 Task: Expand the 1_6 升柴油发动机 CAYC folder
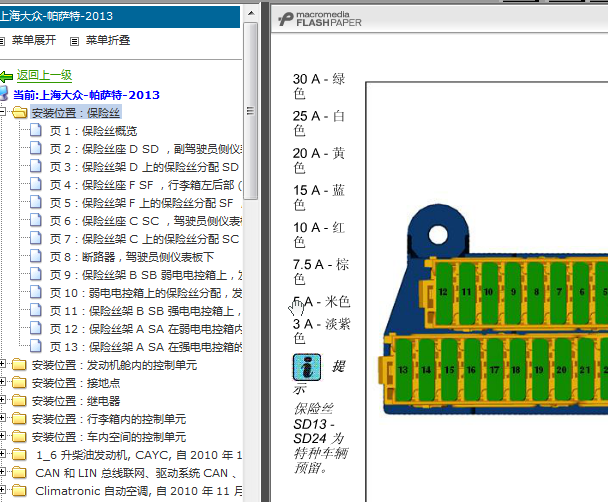(2, 454)
